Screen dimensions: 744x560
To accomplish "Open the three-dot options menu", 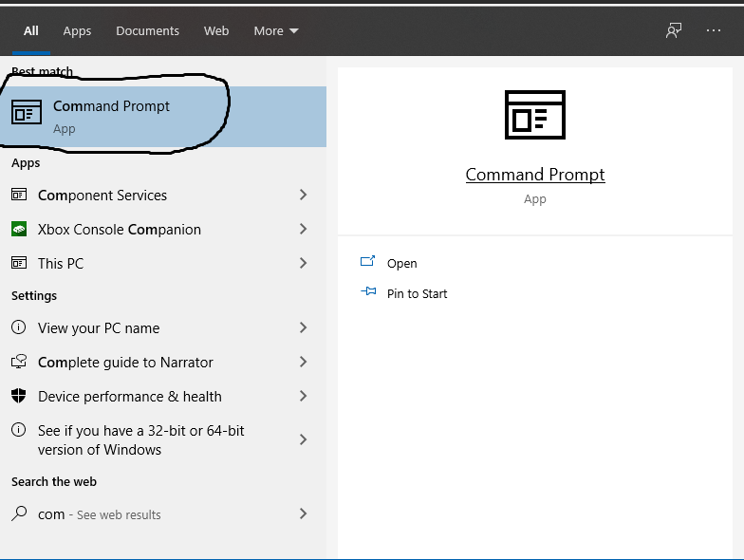I will tap(714, 30).
